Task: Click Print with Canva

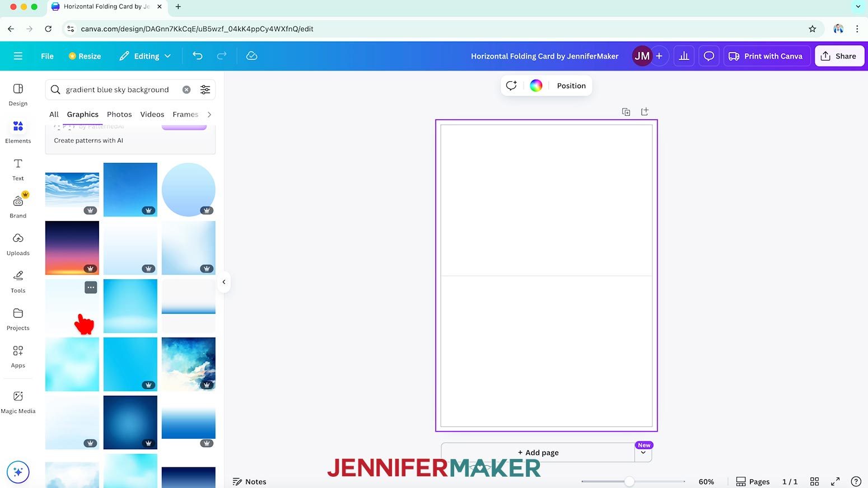Action: click(x=767, y=56)
